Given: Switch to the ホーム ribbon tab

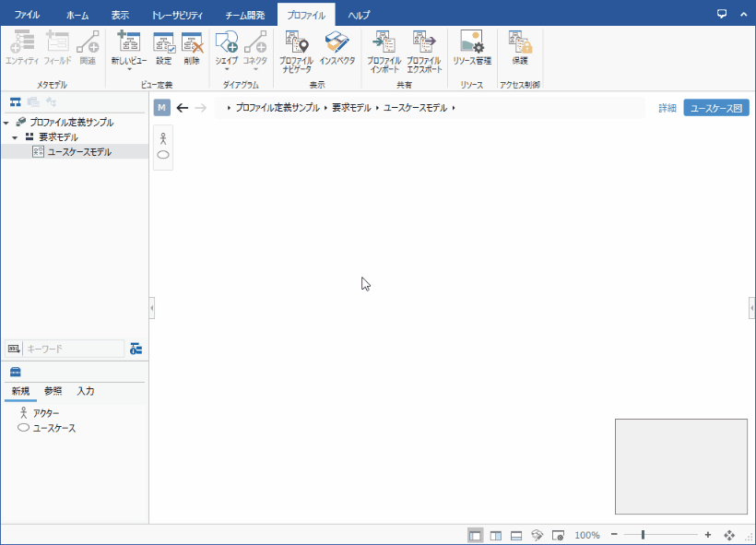Looking at the screenshot, I should click(77, 13).
